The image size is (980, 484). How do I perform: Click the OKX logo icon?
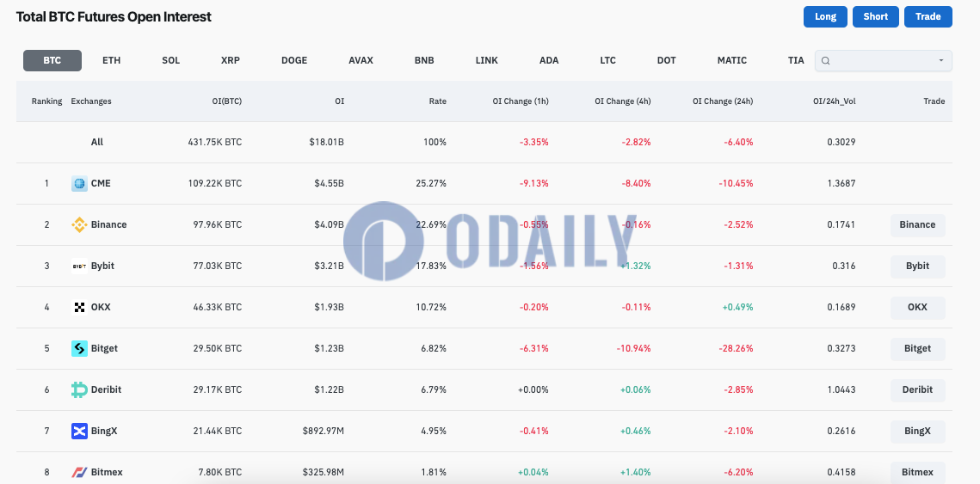[79, 307]
